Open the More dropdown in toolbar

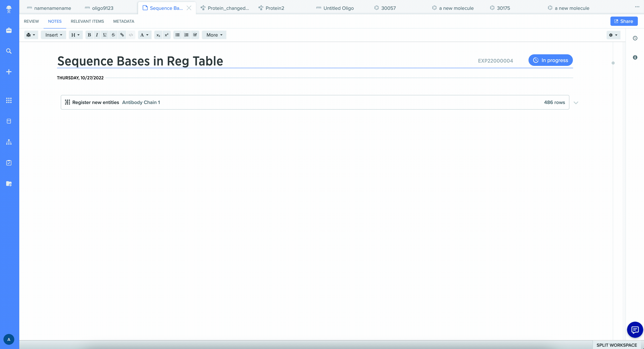coord(214,35)
